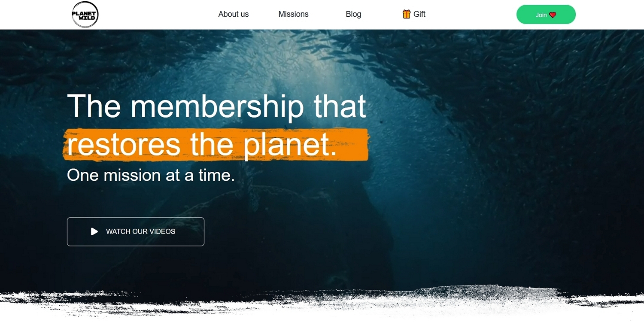Click the Planet Wild circular logo
The width and height of the screenshot is (644, 322).
pyautogui.click(x=85, y=14)
